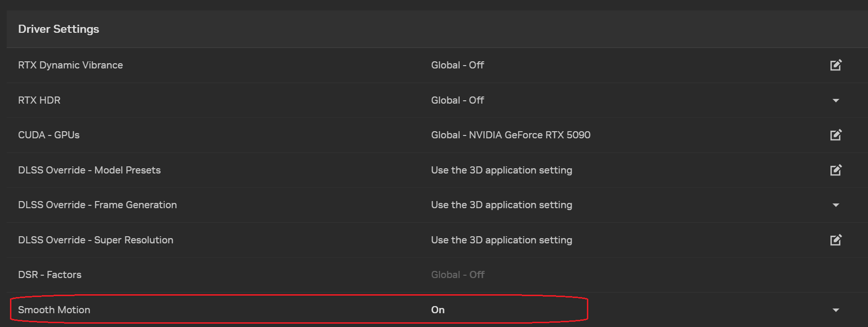Click the DLSS Override - Super Resolution label
The height and width of the screenshot is (327, 868).
[95, 240]
